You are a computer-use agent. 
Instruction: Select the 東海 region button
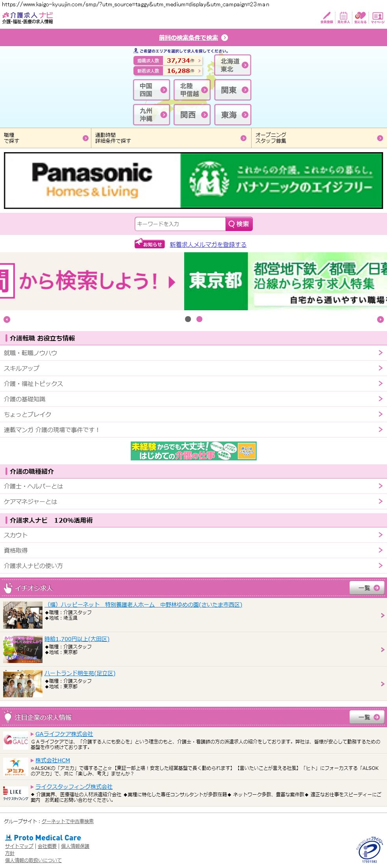click(x=233, y=115)
